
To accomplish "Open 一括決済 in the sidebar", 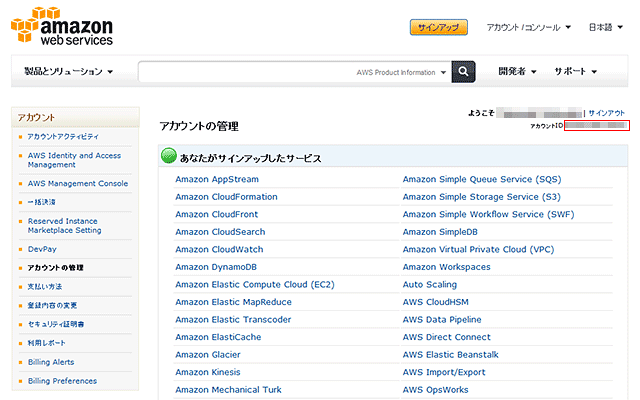I will [x=41, y=202].
